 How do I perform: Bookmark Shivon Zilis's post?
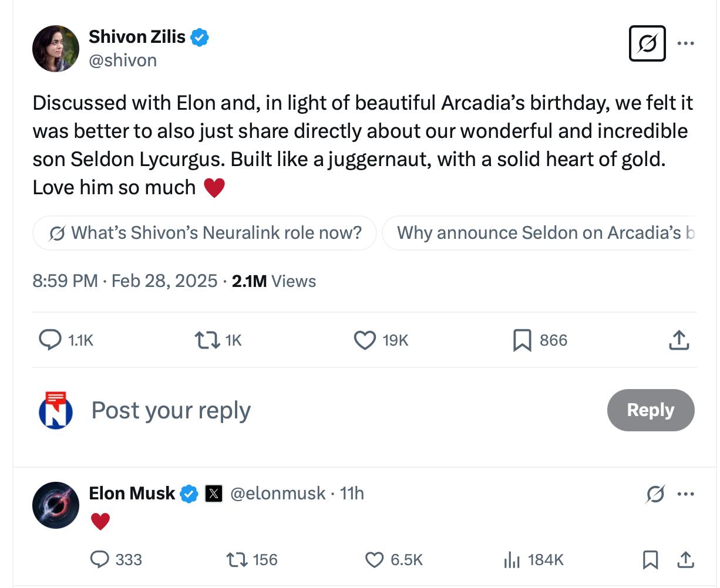[522, 340]
